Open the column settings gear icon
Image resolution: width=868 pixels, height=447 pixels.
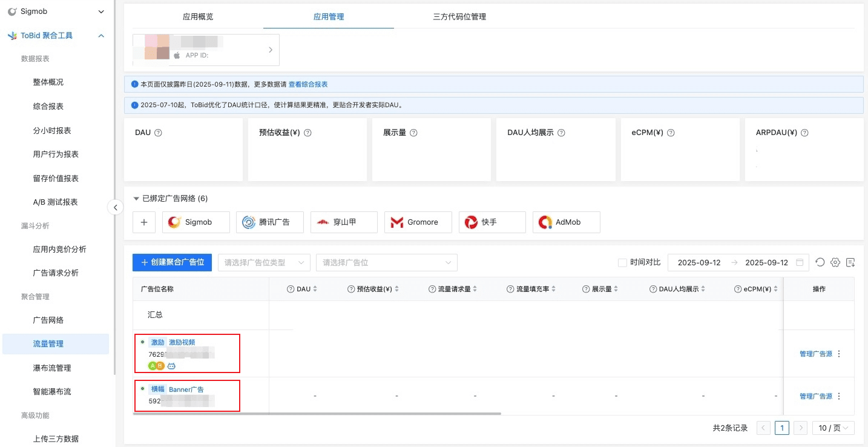pyautogui.click(x=835, y=262)
